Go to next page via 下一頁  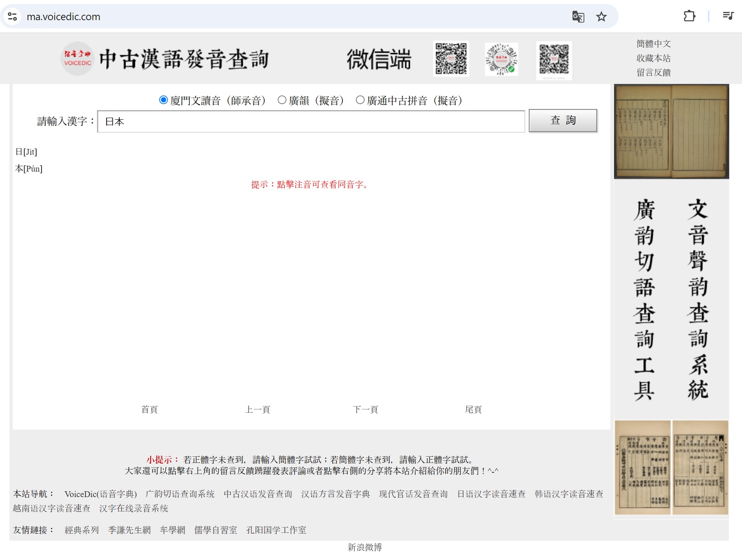tap(365, 409)
